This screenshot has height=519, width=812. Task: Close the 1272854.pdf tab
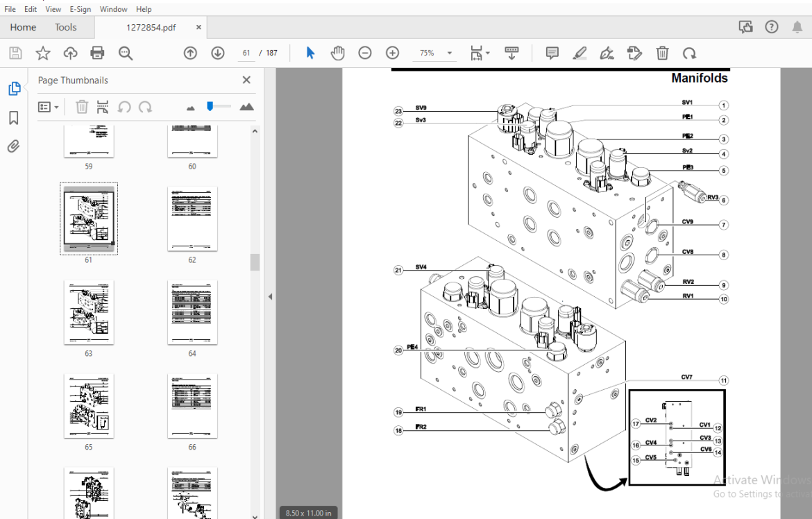coord(198,28)
